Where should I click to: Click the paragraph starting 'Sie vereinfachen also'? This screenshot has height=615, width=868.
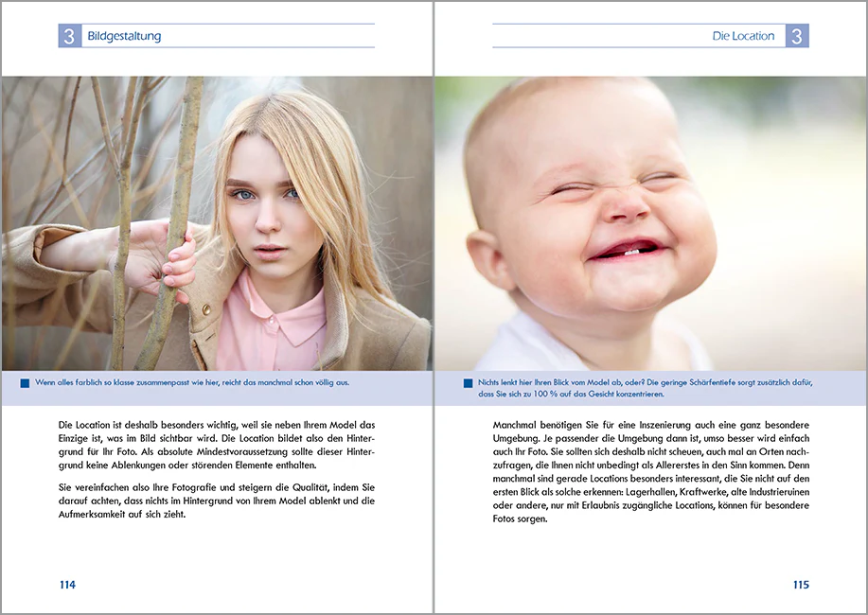pyautogui.click(x=217, y=501)
